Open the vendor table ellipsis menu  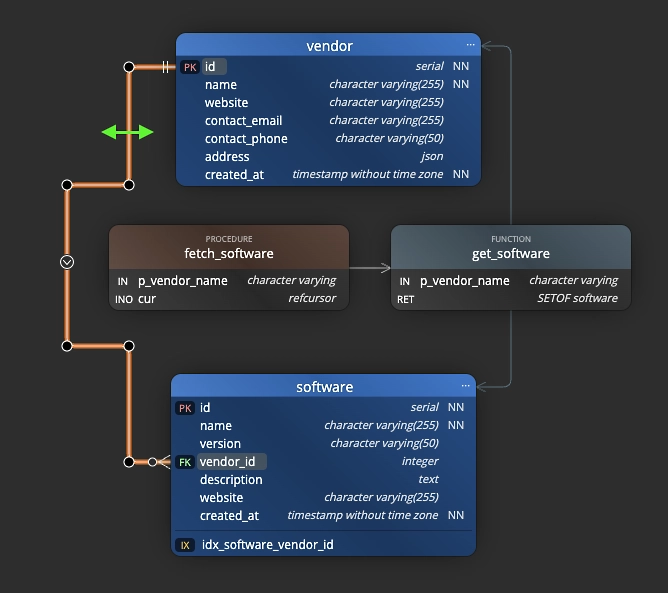point(470,45)
